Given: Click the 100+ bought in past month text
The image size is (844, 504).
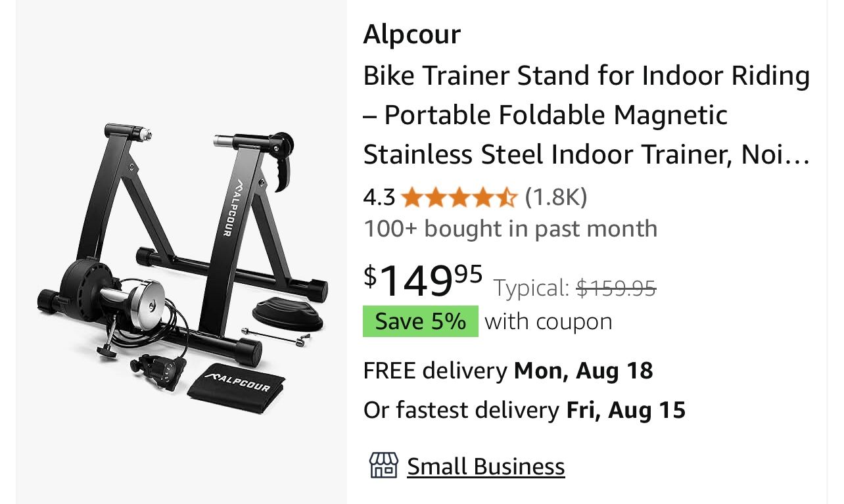Looking at the screenshot, I should click(510, 229).
